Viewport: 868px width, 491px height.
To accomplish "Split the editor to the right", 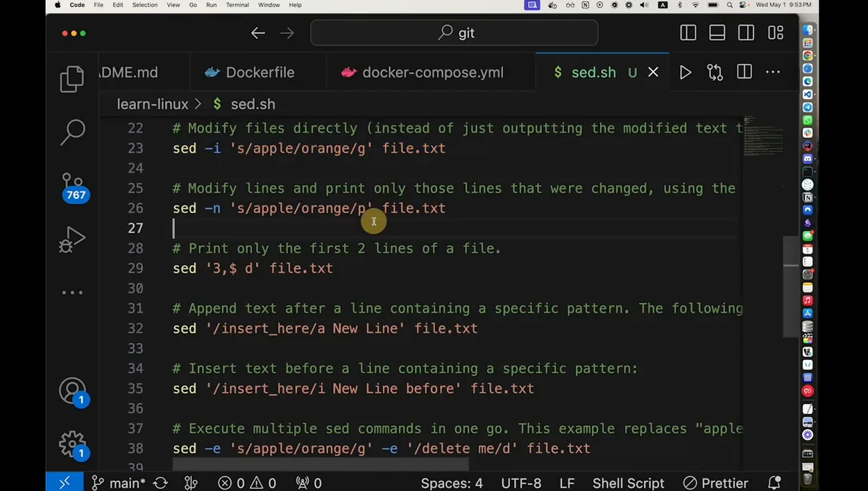I will [x=744, y=72].
